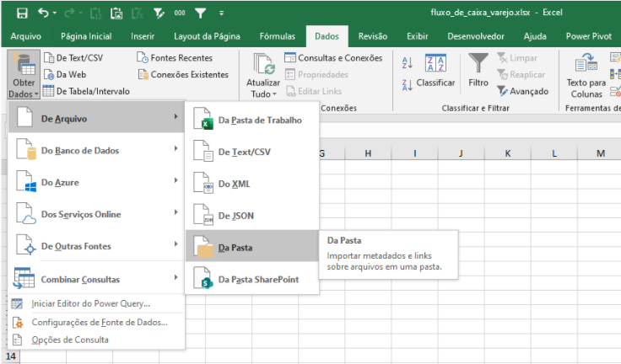The width and height of the screenshot is (621, 364).
Task: Open the Ajuda tab
Action: click(535, 36)
